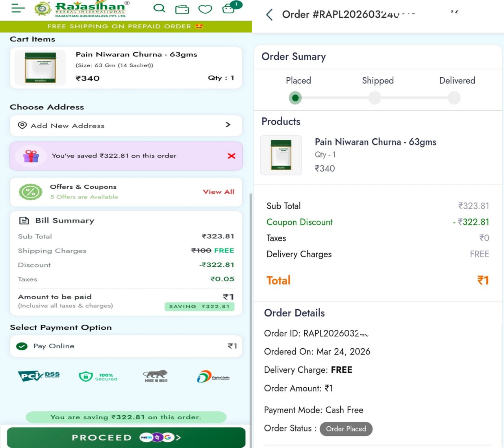Go back using the order page arrow
The height and width of the screenshot is (448, 504).
[269, 15]
